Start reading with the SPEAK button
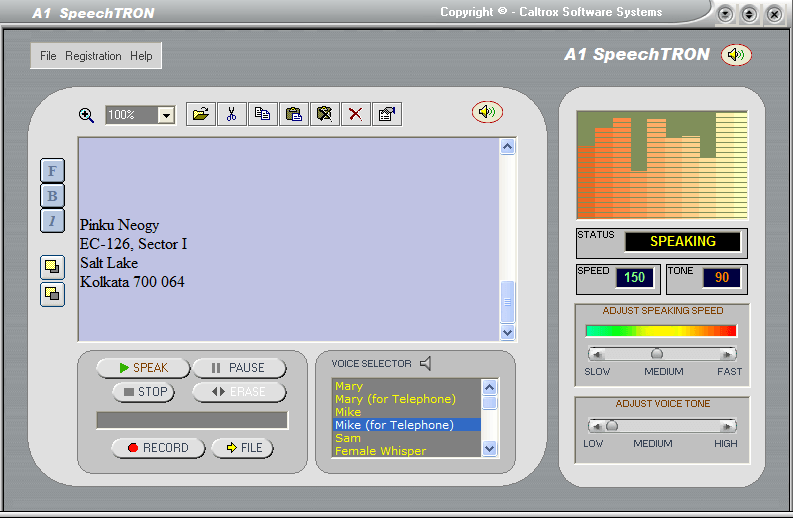Screen dimensions: 793x518 (143, 368)
